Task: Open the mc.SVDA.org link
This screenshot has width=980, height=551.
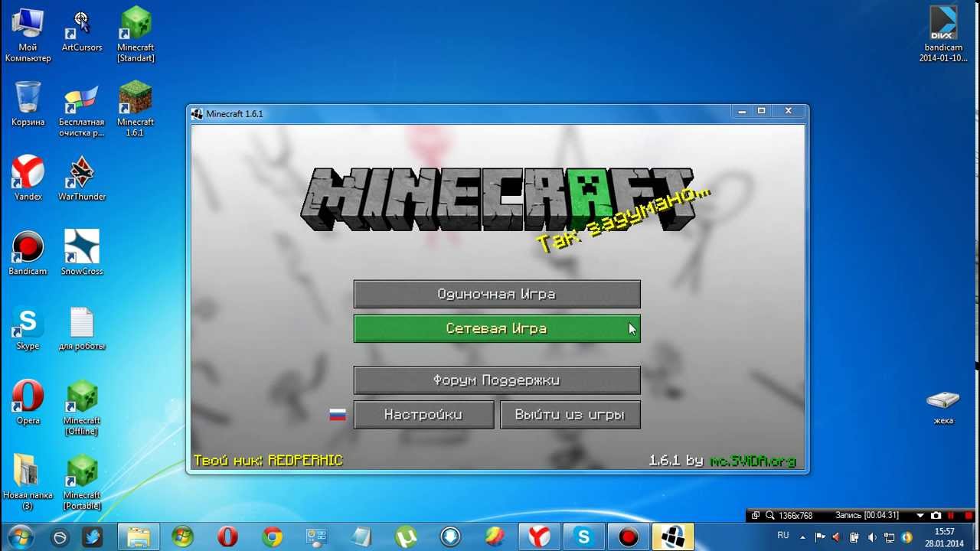Action: tap(753, 461)
